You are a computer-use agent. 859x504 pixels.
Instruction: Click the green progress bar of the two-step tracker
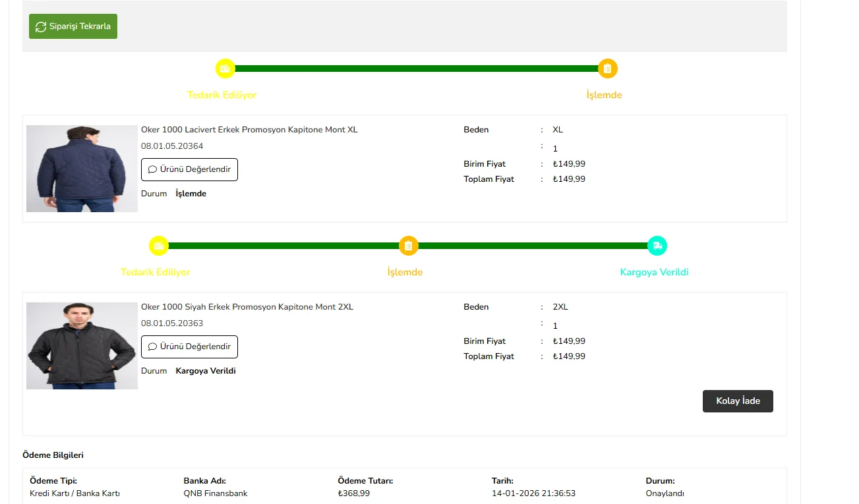[x=417, y=69]
